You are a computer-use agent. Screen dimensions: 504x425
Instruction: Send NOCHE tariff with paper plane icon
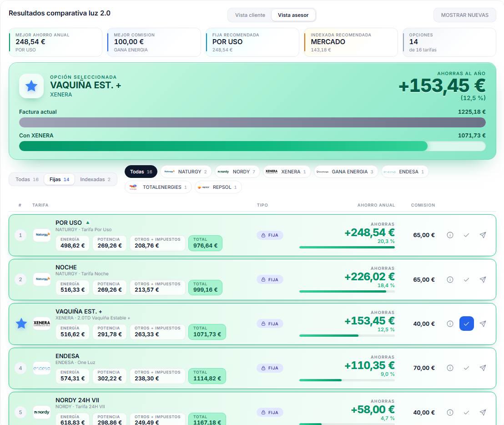pos(483,280)
